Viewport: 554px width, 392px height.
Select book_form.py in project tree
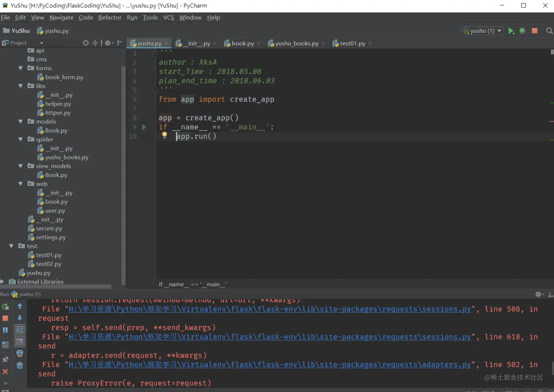60,77
